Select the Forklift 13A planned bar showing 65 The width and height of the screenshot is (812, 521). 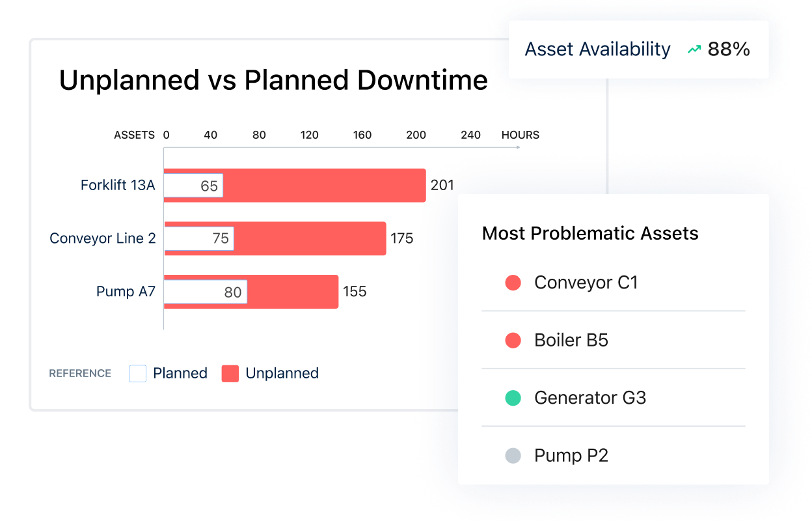click(x=193, y=186)
